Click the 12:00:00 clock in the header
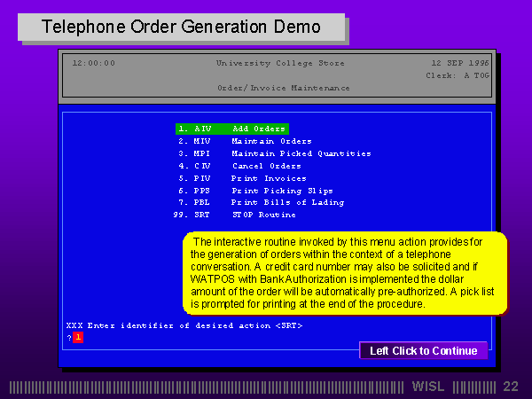The height and width of the screenshot is (399, 532). (93, 63)
